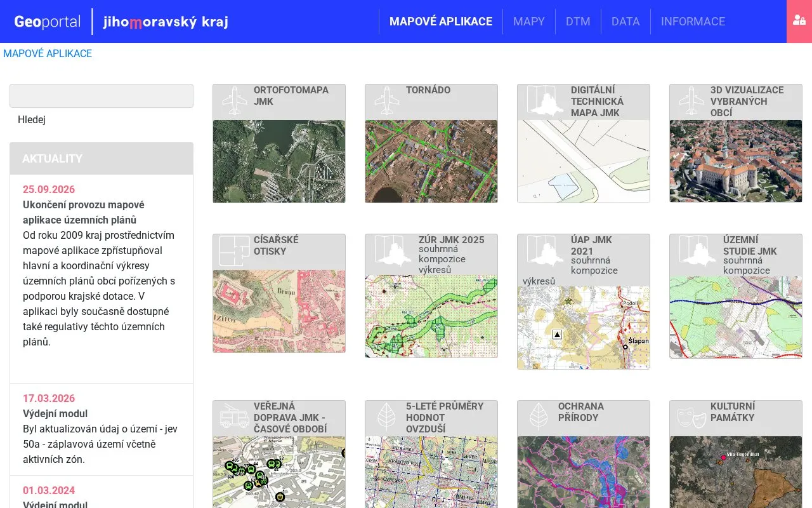Open Kulturní památky aerial thumbnail
This screenshot has height=508, width=812.
tap(736, 472)
